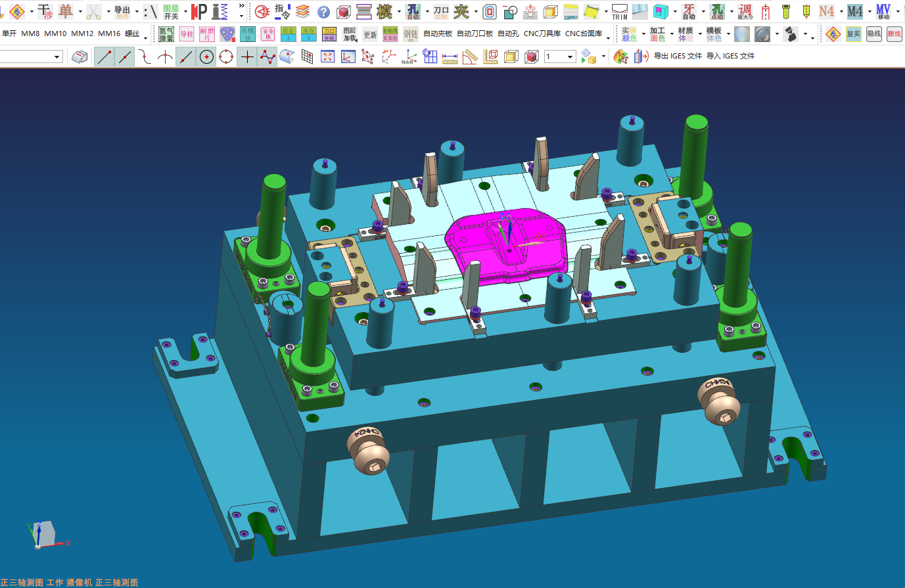Click the 干涉 interference check icon
The image size is (905, 588).
point(45,11)
